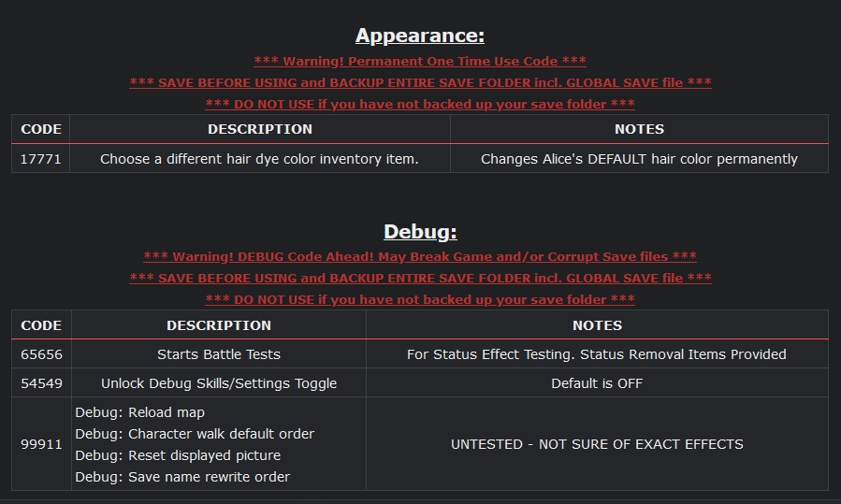Click the Default is OFF note

tap(597, 383)
